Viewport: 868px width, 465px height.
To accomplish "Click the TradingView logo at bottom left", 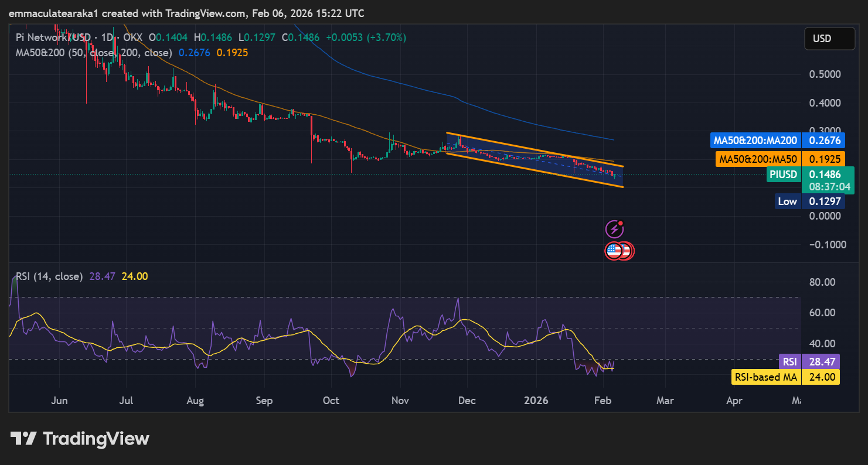I will point(80,439).
